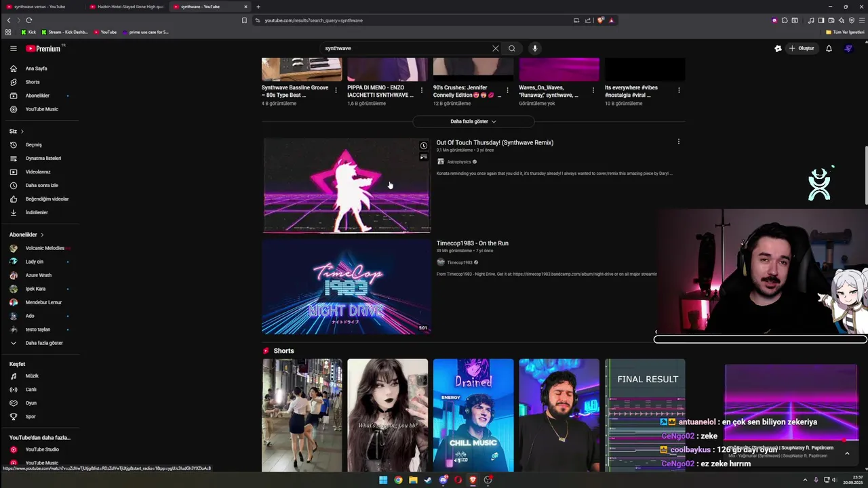Image resolution: width=868 pixels, height=488 pixels.
Task: Click the search magnifier button
Action: 512,48
